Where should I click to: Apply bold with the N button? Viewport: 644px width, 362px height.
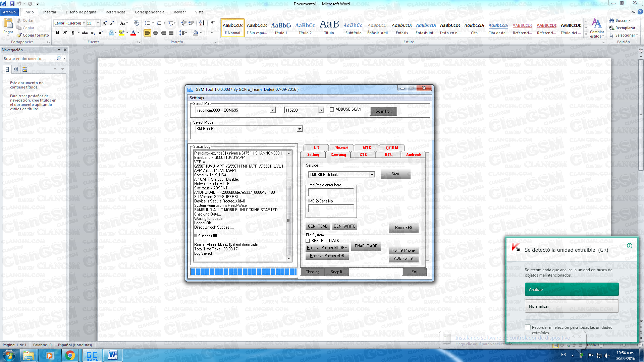coord(57,33)
